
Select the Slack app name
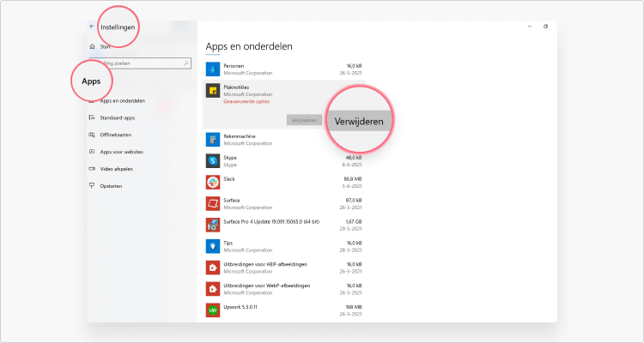pos(229,179)
